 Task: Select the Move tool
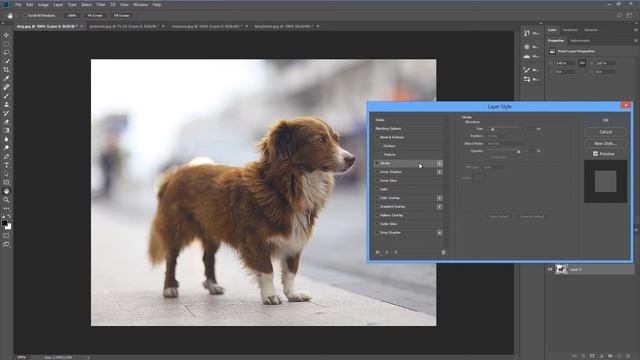click(6, 35)
